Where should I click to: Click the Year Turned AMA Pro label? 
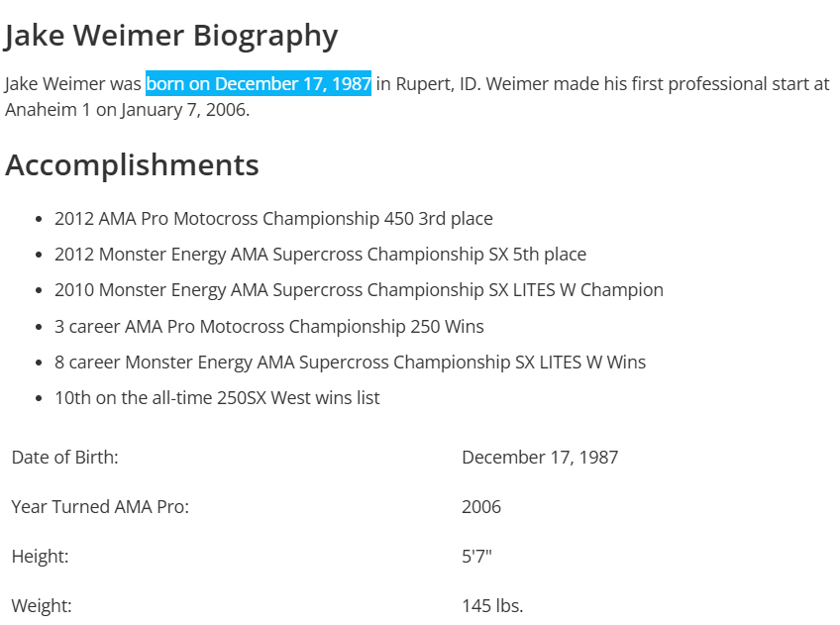pos(100,507)
